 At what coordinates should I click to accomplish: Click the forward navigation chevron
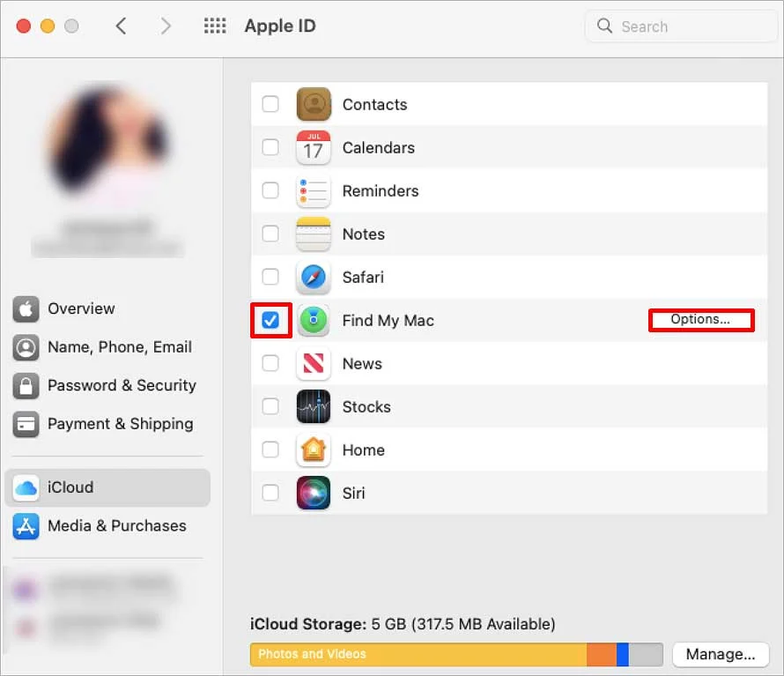(x=166, y=26)
